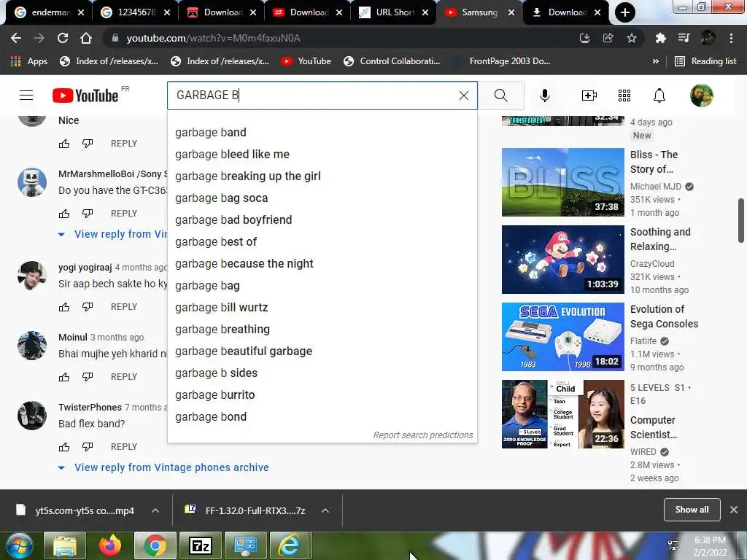Reply to the TwisterPhones comment

tap(124, 447)
